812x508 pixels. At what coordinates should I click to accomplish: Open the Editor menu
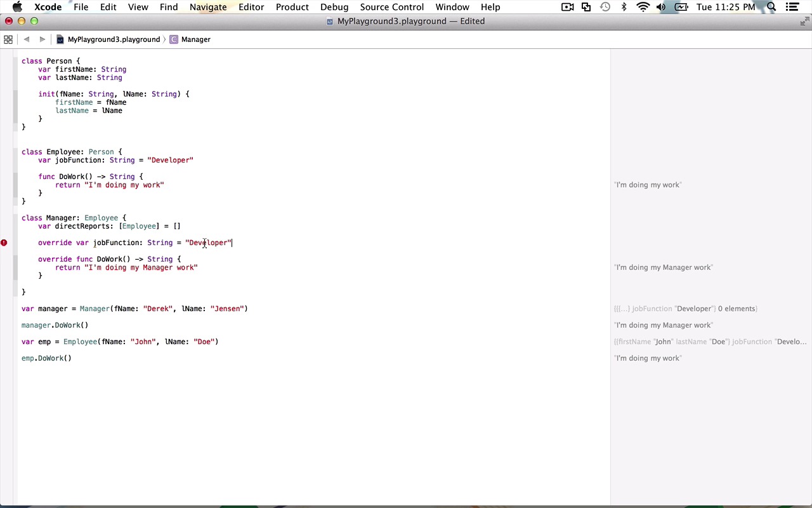251,7
